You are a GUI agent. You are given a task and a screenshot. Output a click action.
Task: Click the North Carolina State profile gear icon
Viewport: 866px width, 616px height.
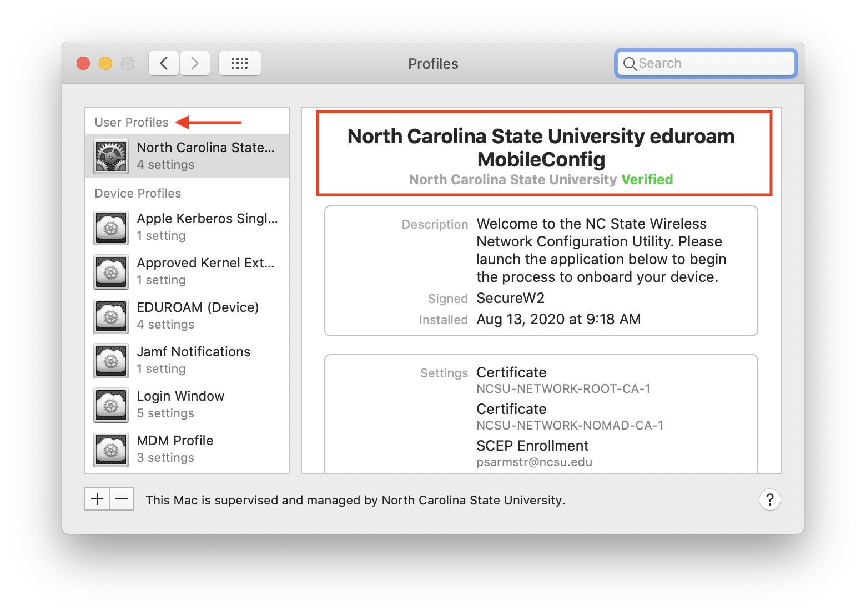coord(111,156)
